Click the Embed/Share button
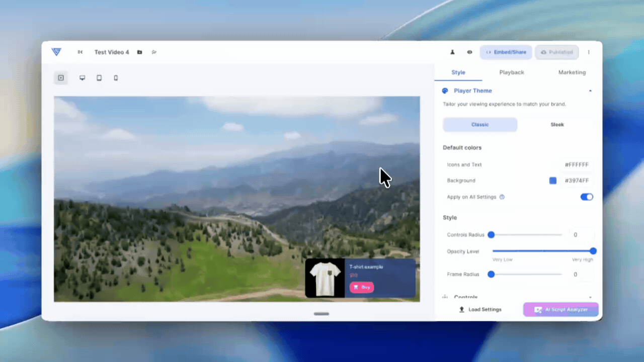Image resolution: width=644 pixels, height=362 pixels. tap(506, 52)
